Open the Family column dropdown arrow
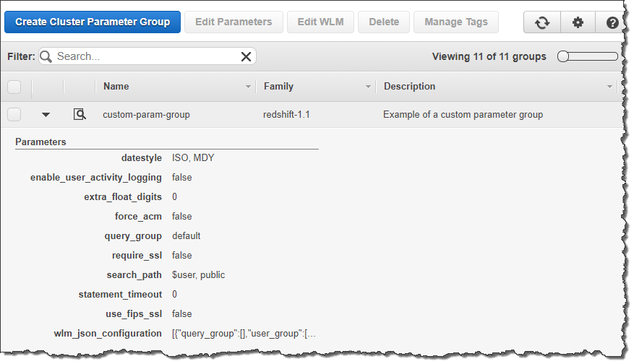The width and height of the screenshot is (634, 364). point(368,87)
